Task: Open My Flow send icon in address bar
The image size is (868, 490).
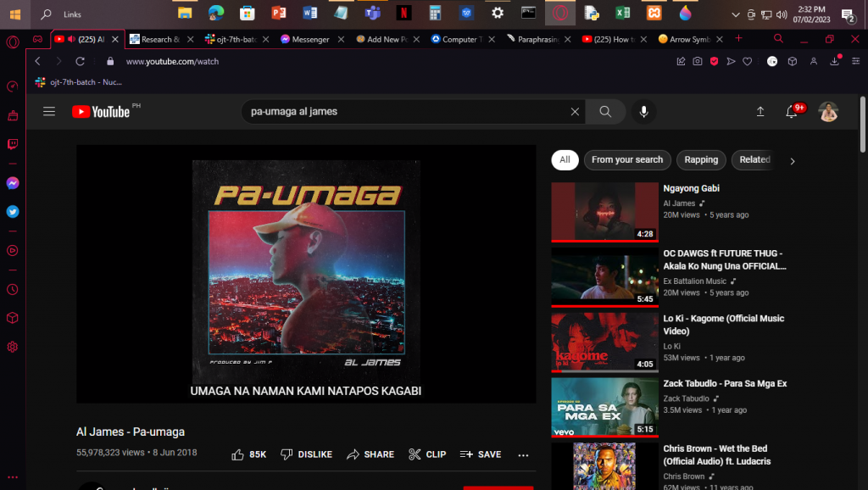Action: 731,61
